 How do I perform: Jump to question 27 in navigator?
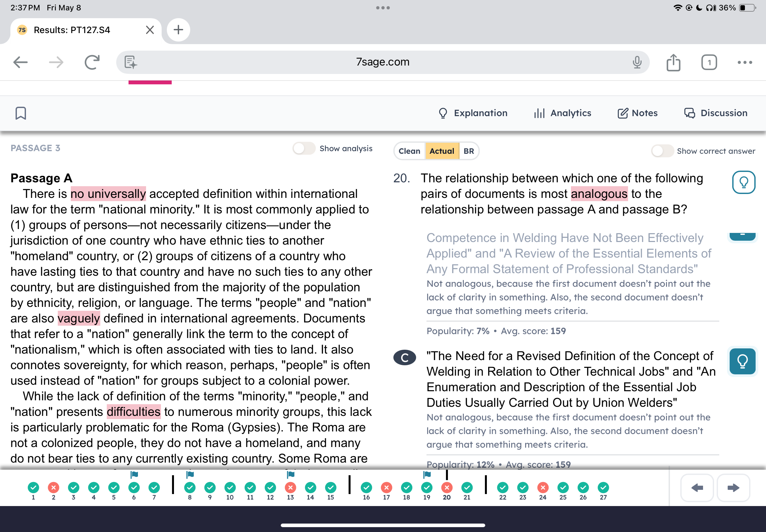(603, 488)
